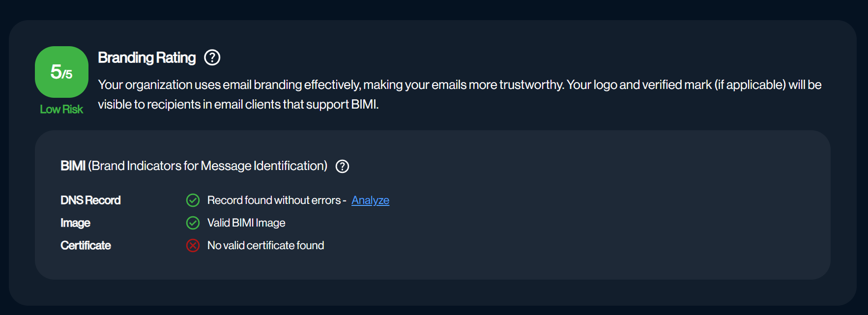
Task: Click the Image row label
Action: [75, 223]
